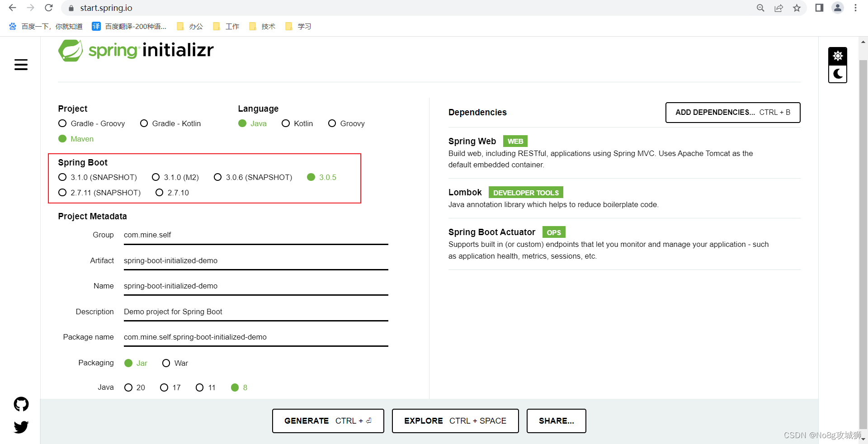Select Maven project type
868x444 pixels.
coord(76,139)
